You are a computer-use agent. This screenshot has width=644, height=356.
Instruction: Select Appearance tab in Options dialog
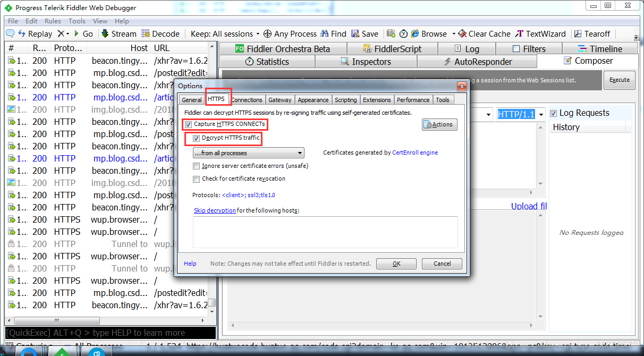coord(313,100)
